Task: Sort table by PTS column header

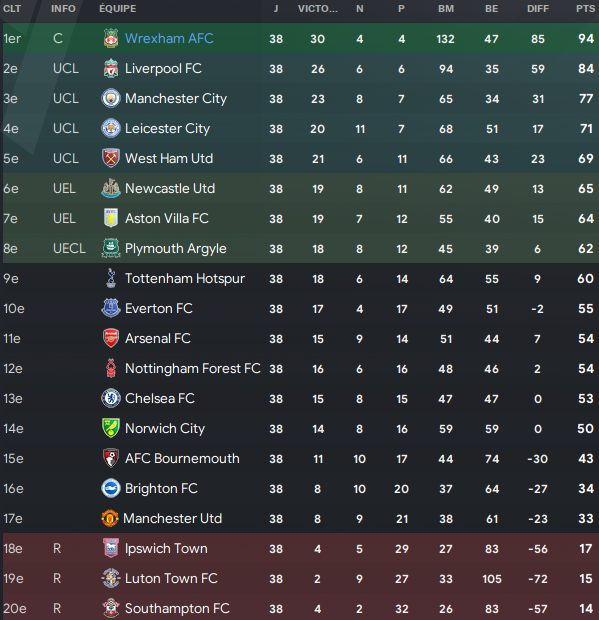Action: click(x=586, y=9)
